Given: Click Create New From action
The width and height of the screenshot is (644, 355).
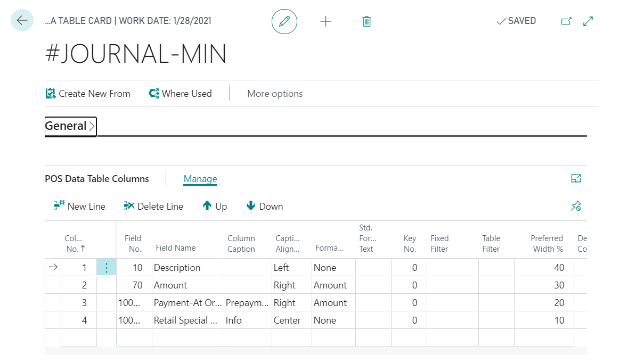Looking at the screenshot, I should (88, 94).
